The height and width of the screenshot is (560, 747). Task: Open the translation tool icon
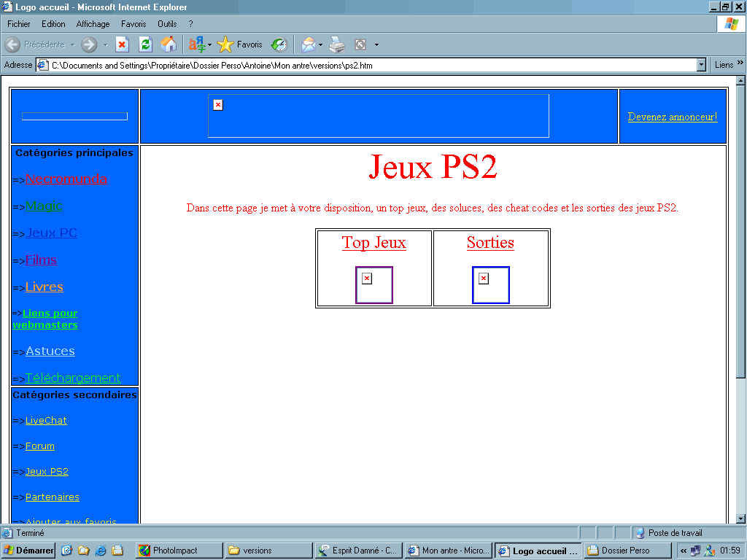[x=196, y=44]
